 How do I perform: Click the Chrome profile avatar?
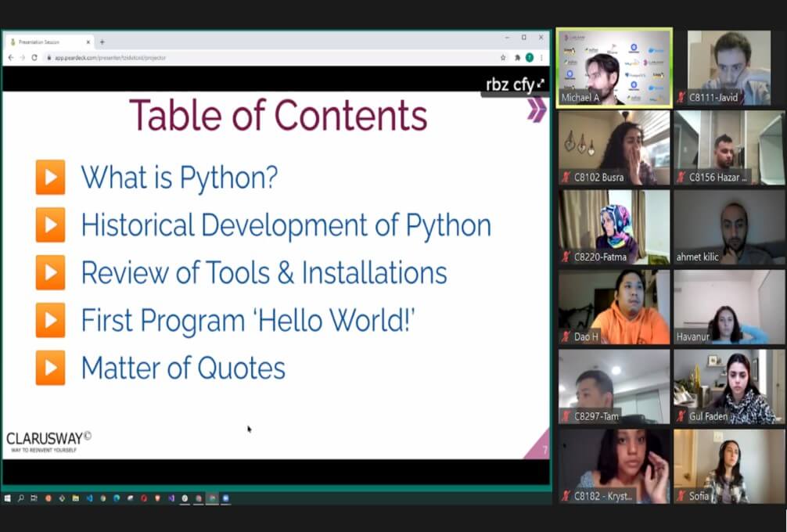tap(530, 57)
